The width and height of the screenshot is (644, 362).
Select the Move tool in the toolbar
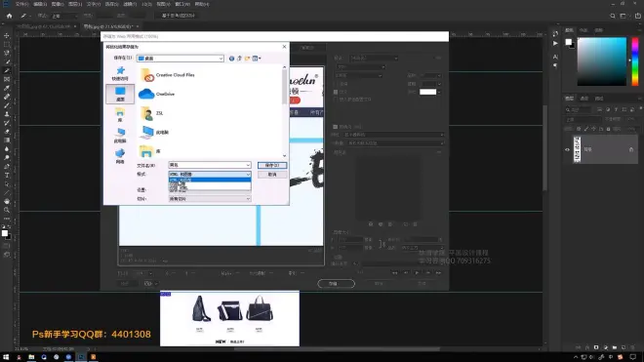coord(7,36)
